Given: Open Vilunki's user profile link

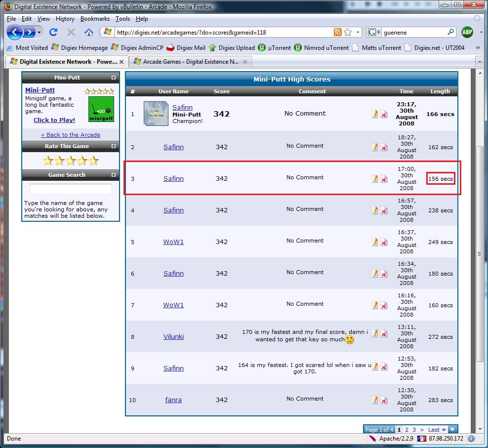Looking at the screenshot, I should click(173, 336).
